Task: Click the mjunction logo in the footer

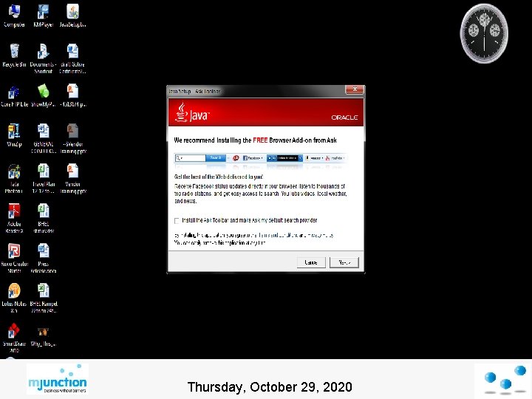Action: click(x=58, y=379)
